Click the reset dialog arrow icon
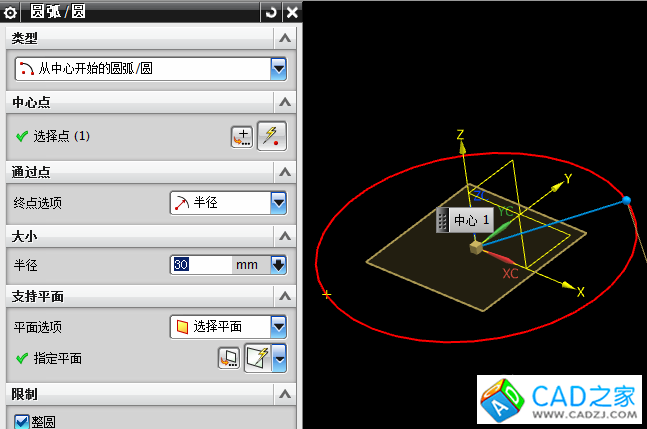 point(271,12)
